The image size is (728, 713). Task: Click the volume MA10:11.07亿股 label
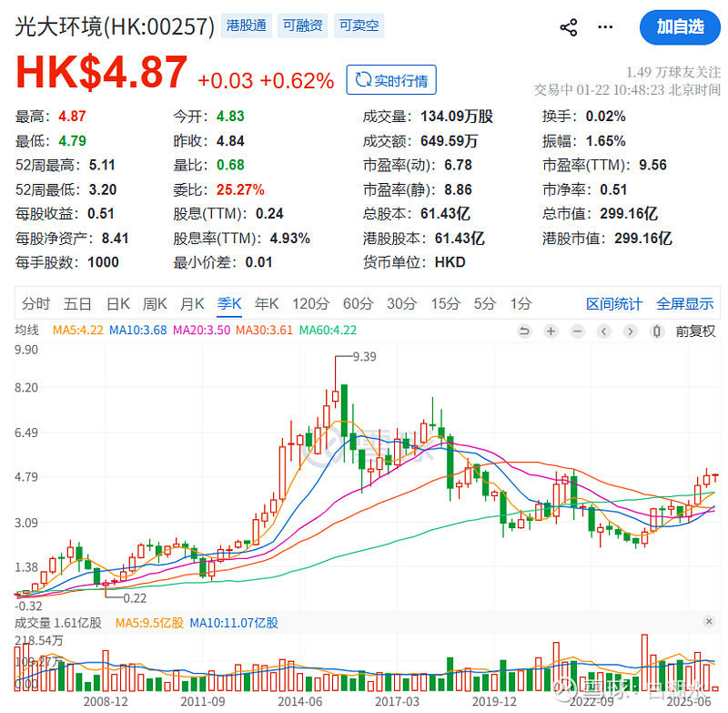point(234,623)
